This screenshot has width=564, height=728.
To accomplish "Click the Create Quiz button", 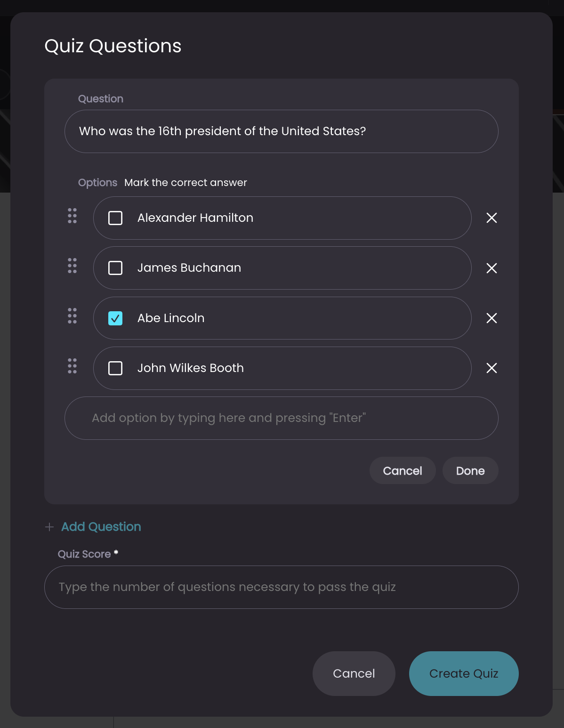I will click(x=464, y=673).
